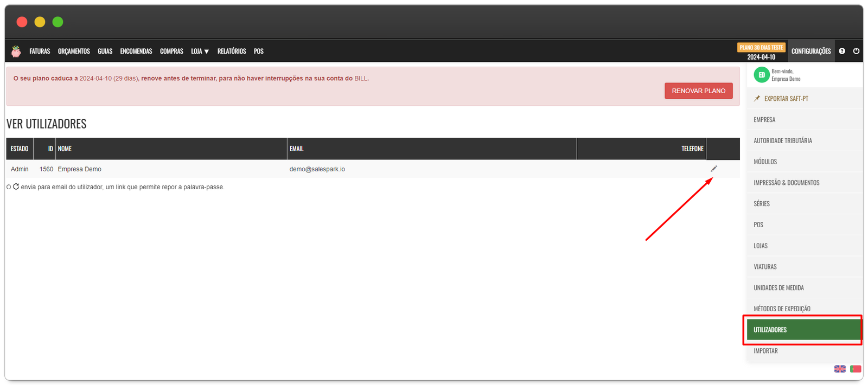Screen dimensions: 868x385
Task: Click the pencil edit icon for Empresa Demo
Action: pos(714,169)
